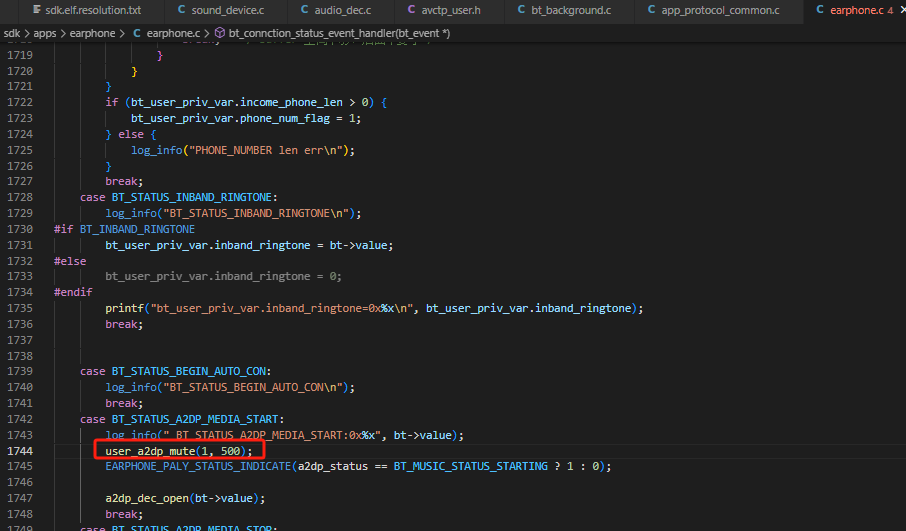Click the break statement on line 1748
The width and height of the screenshot is (906, 531).
pos(124,514)
